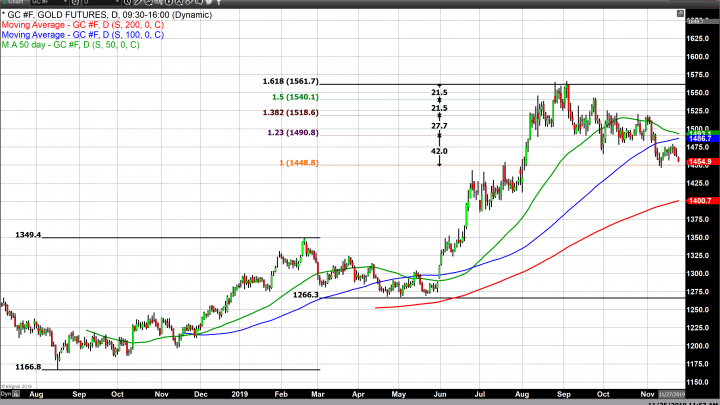Select the blue 100-period Moving Average legend
This screenshot has height=405, width=720.
[x=86, y=35]
